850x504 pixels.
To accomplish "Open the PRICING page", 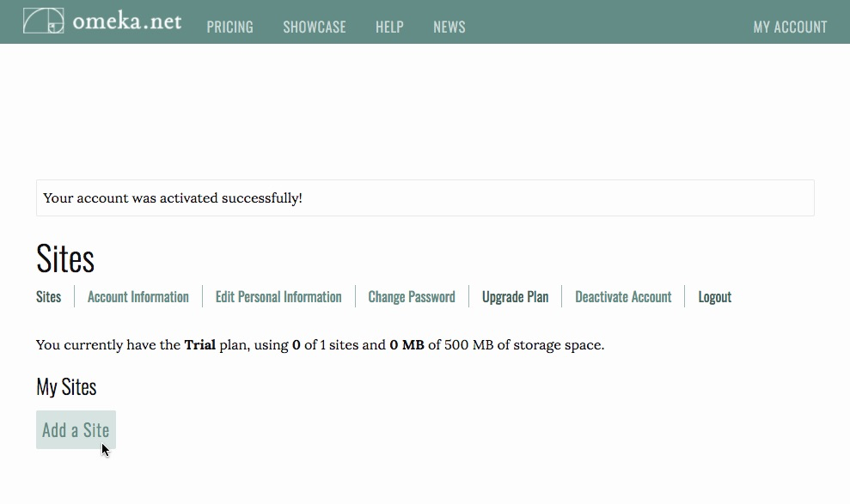I will click(229, 27).
